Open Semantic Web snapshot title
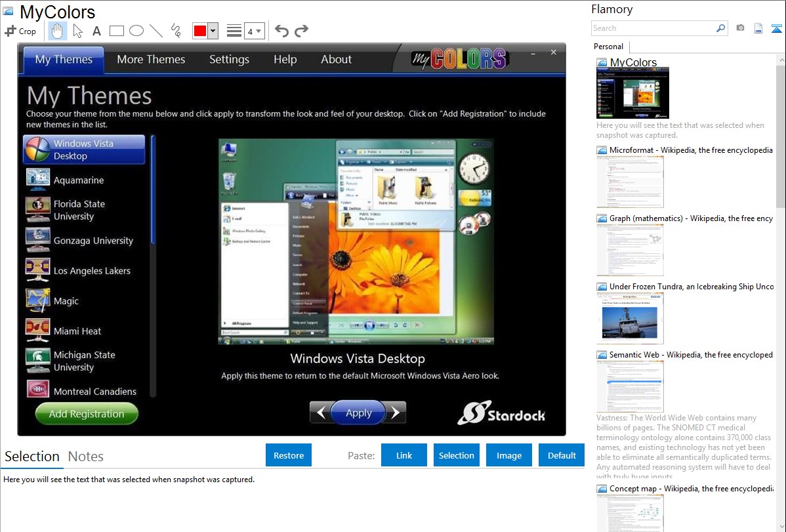The image size is (786, 532). coord(691,355)
